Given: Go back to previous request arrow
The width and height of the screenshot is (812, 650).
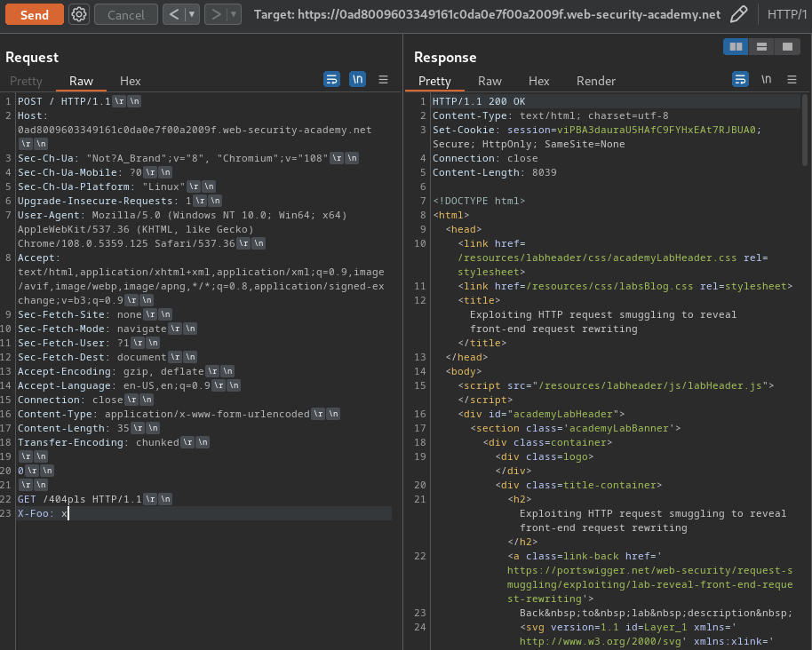Looking at the screenshot, I should 174,14.
